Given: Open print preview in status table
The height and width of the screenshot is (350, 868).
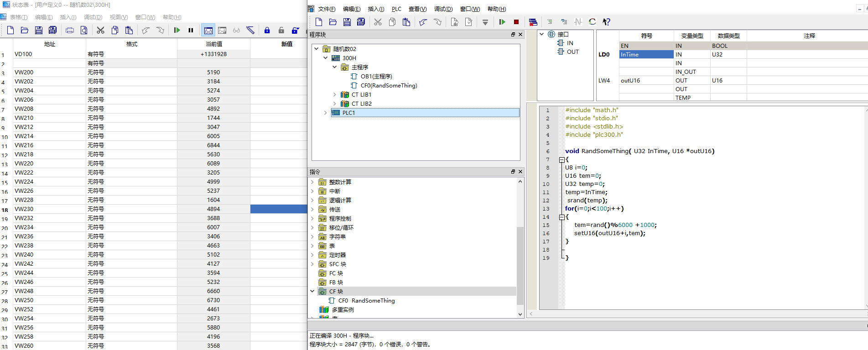Looking at the screenshot, I should click(84, 31).
